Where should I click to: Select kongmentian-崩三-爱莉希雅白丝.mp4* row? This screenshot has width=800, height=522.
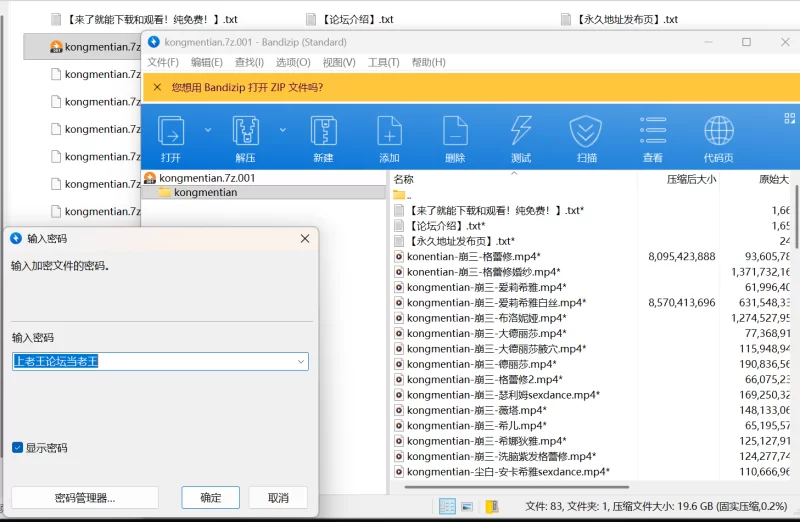point(496,303)
